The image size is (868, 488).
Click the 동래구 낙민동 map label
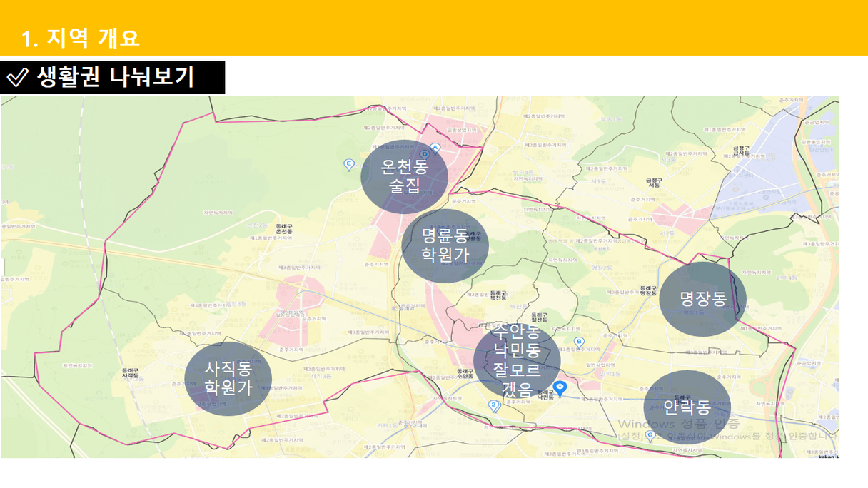coord(545,394)
